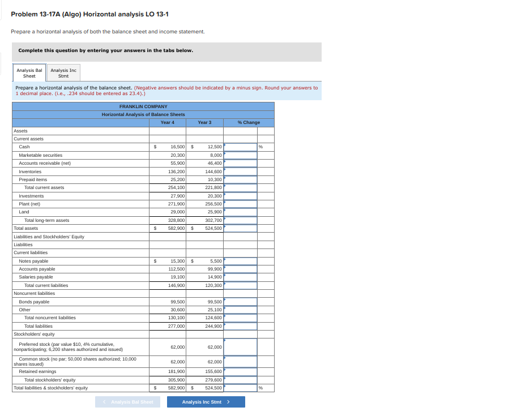
Task: Click Retained earnings % Change field
Action: (240, 371)
